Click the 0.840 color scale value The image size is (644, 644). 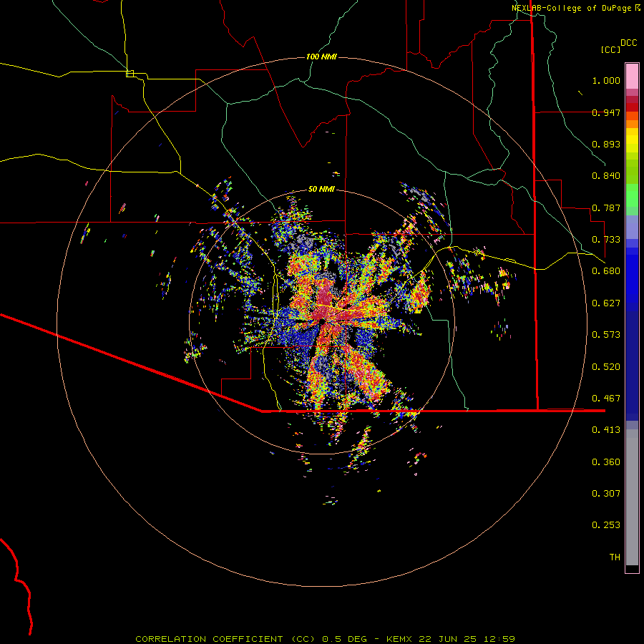tap(606, 176)
